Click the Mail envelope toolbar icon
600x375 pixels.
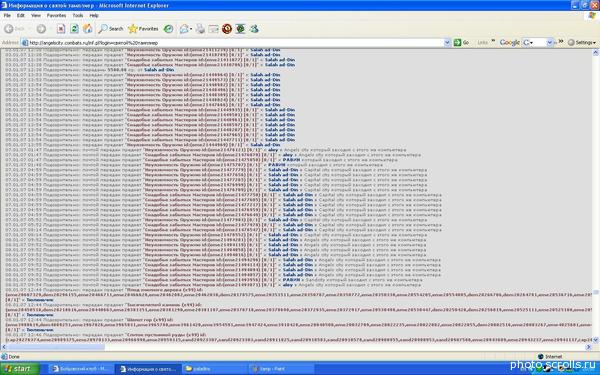(x=184, y=29)
